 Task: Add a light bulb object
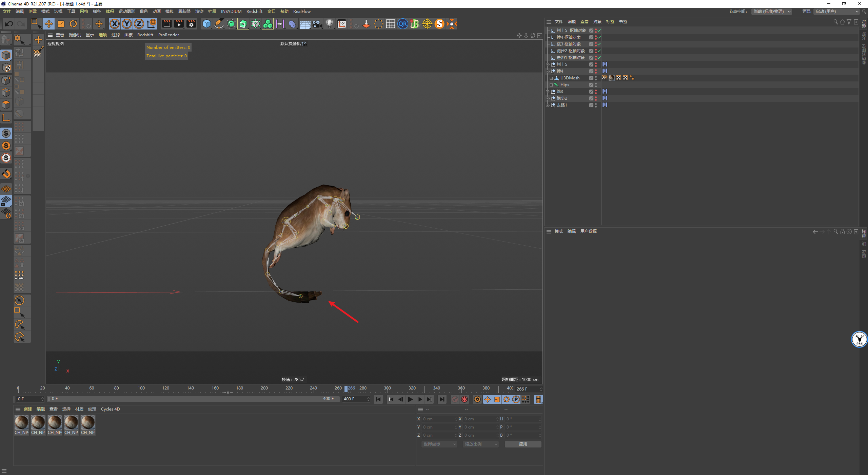click(329, 24)
